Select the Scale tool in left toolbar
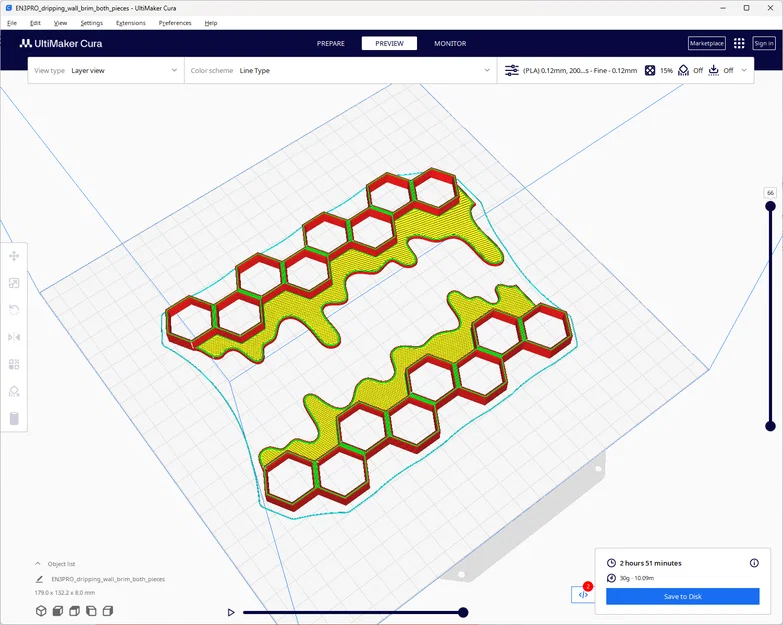The height and width of the screenshot is (625, 783). tap(14, 283)
